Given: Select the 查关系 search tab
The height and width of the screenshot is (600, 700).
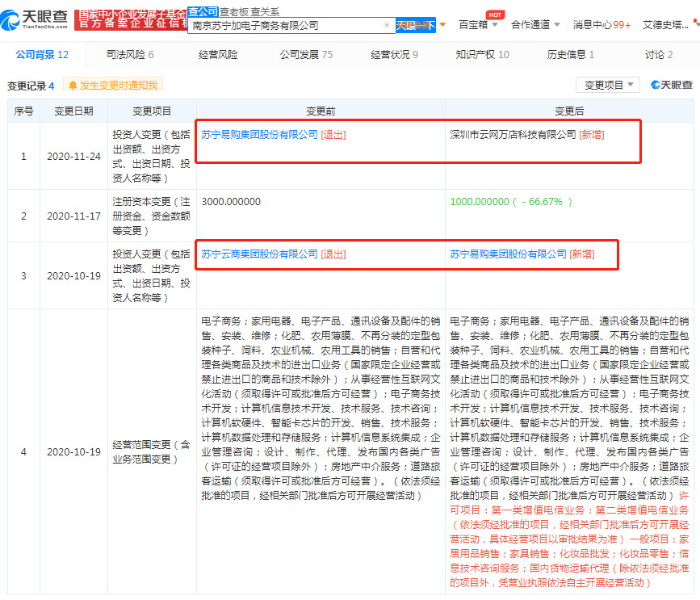Looking at the screenshot, I should 265,12.
